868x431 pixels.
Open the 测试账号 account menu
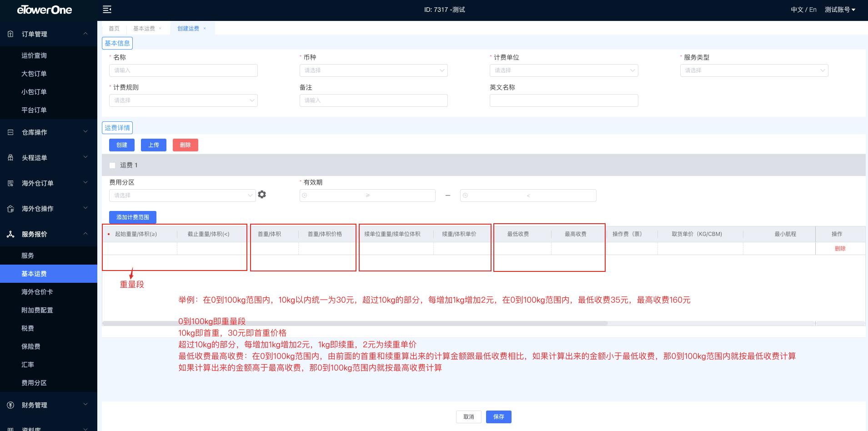click(x=839, y=10)
